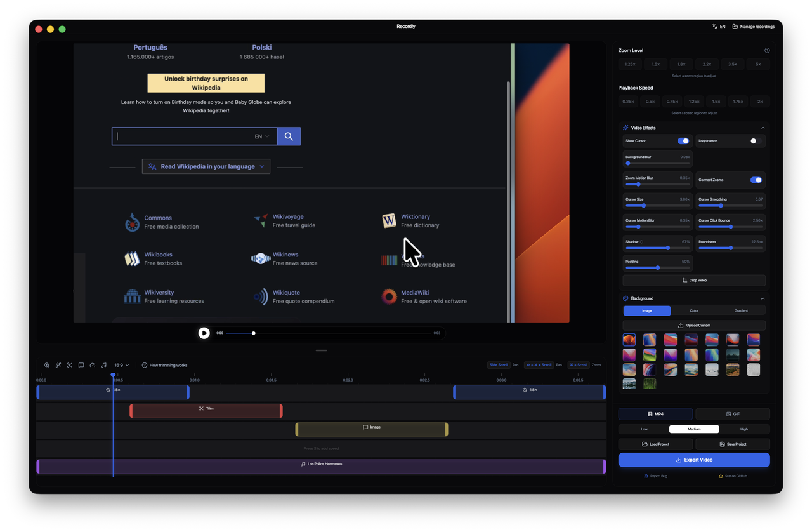This screenshot has width=812, height=532.
Task: Collapse the Video Effects section
Action: tap(762, 127)
